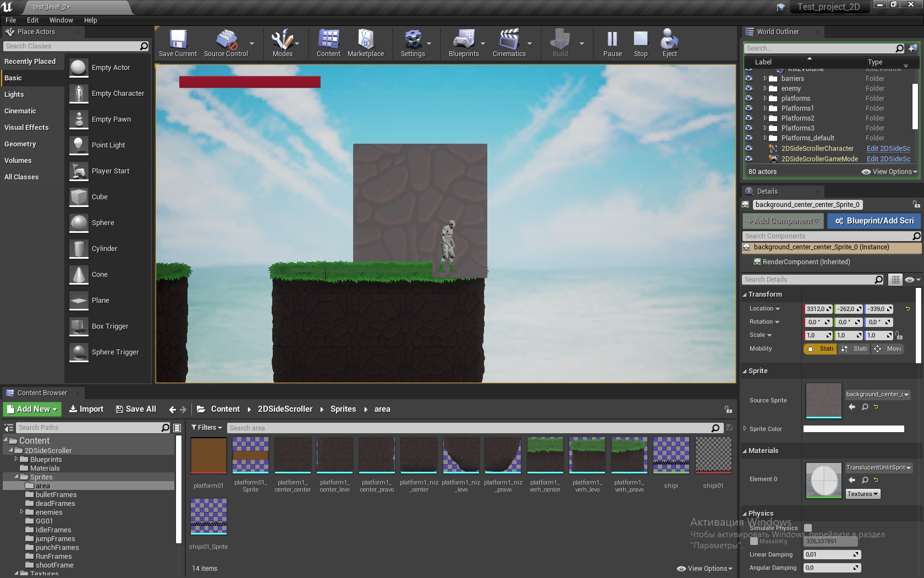The image size is (924, 578).
Task: Open the Filters dropdown in Content Browser
Action: [x=207, y=428]
